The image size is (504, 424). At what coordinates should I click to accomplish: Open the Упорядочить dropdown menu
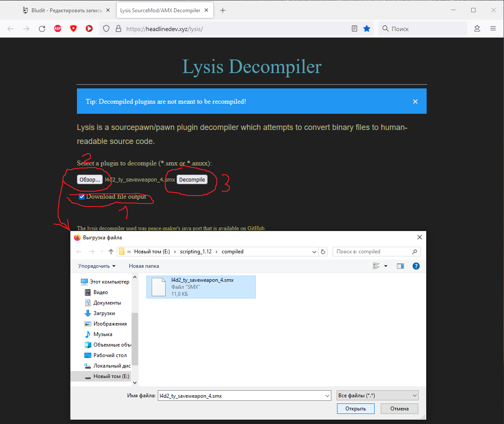[x=97, y=266]
